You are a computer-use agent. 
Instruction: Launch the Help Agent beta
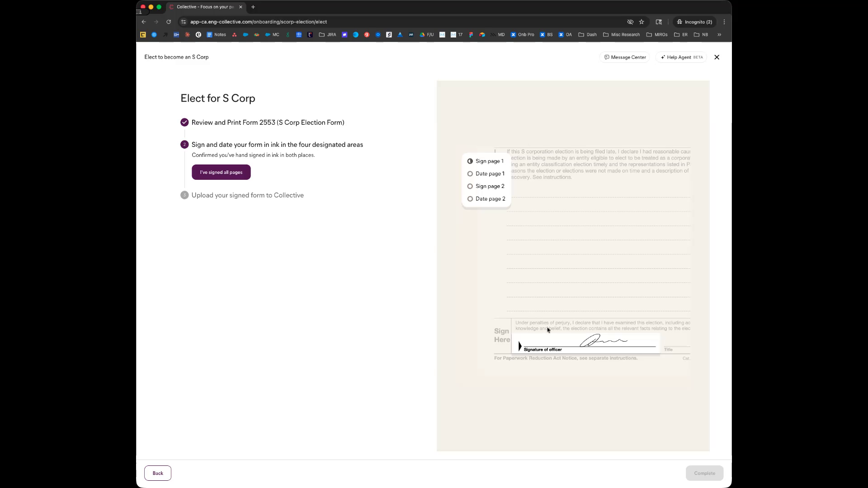coord(681,57)
